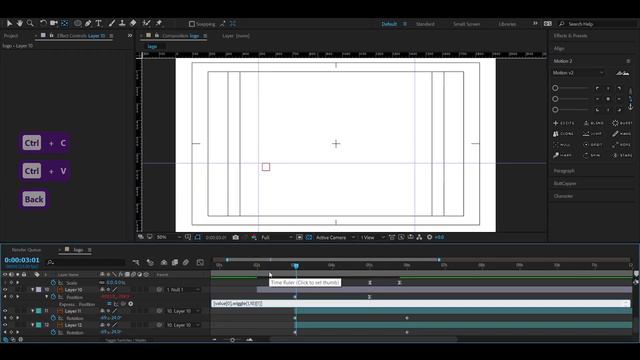Open Effect Controls Layer 10 tab
Screen dimensions: 640x360
coord(81,36)
